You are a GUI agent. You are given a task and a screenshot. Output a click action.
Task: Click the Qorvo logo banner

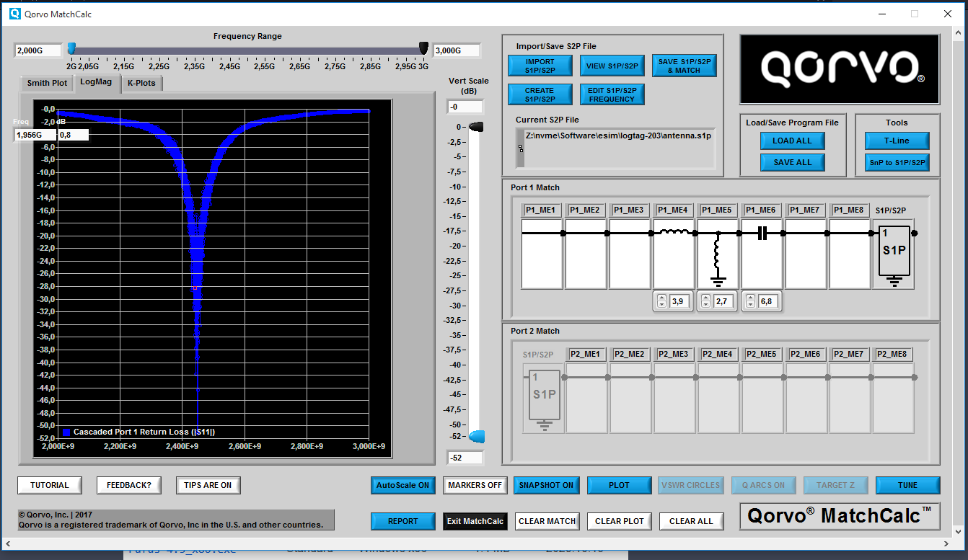(840, 69)
